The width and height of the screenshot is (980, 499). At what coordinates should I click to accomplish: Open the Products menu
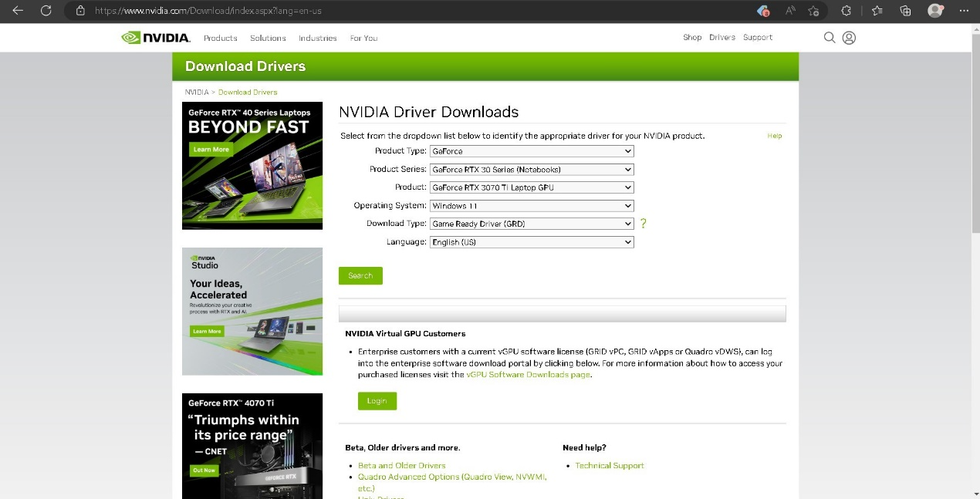point(221,38)
